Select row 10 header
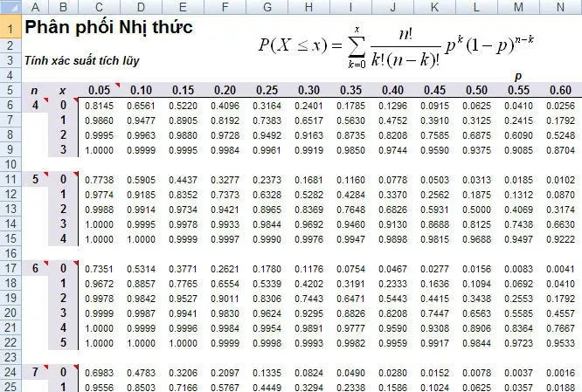This screenshot has height=392, width=582. [x=10, y=164]
